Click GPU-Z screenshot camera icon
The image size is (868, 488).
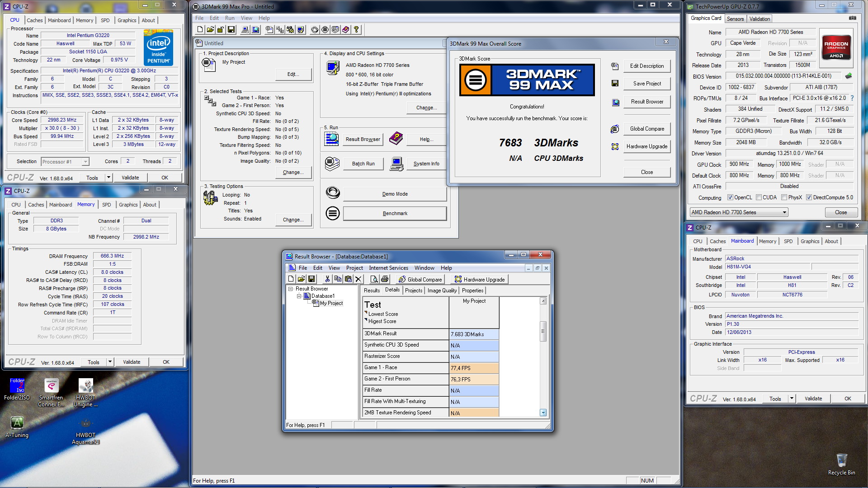[x=852, y=19]
